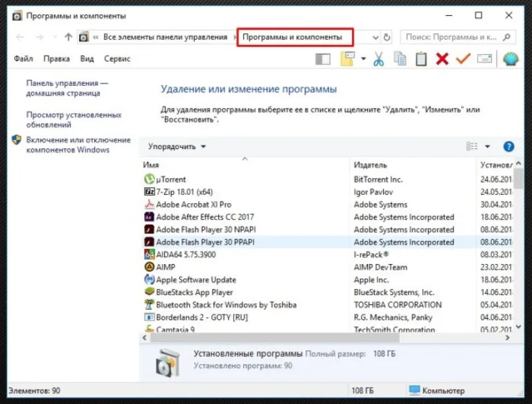Click the rename field toolbar icon

484,59
